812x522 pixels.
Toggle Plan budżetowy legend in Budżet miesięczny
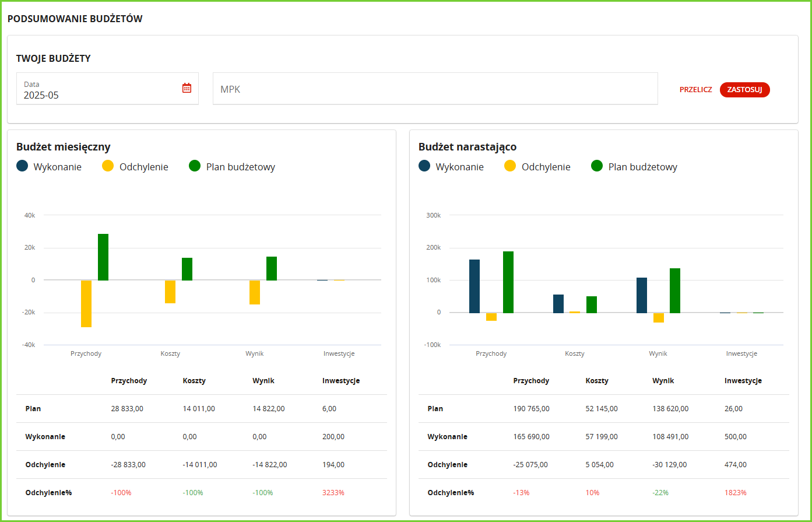232,166
